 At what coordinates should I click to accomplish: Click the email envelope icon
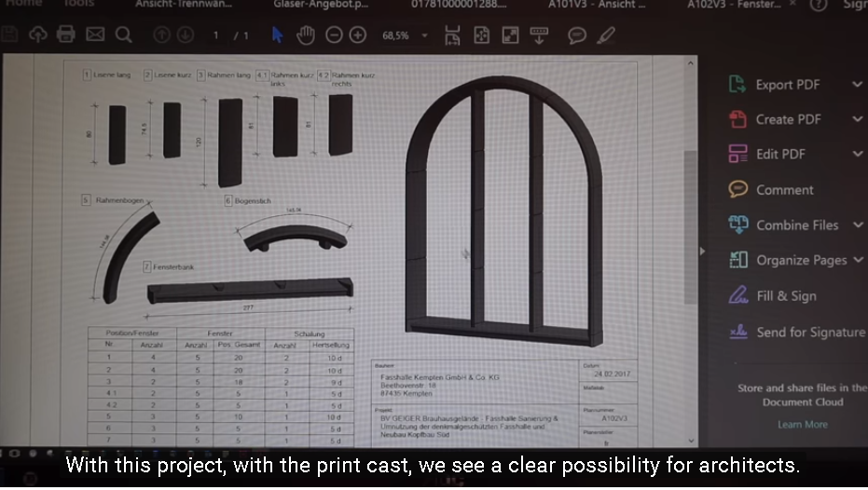pos(95,35)
